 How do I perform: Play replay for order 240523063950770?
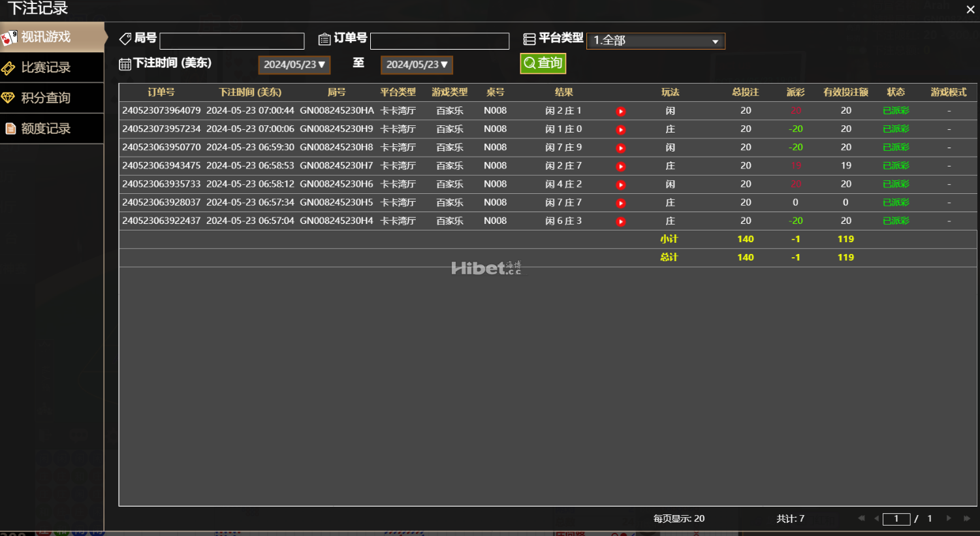tap(620, 148)
